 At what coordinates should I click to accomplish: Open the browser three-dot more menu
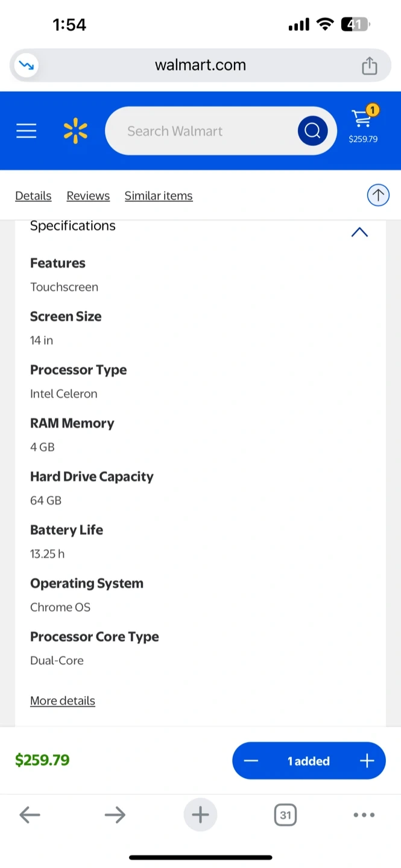point(364,816)
